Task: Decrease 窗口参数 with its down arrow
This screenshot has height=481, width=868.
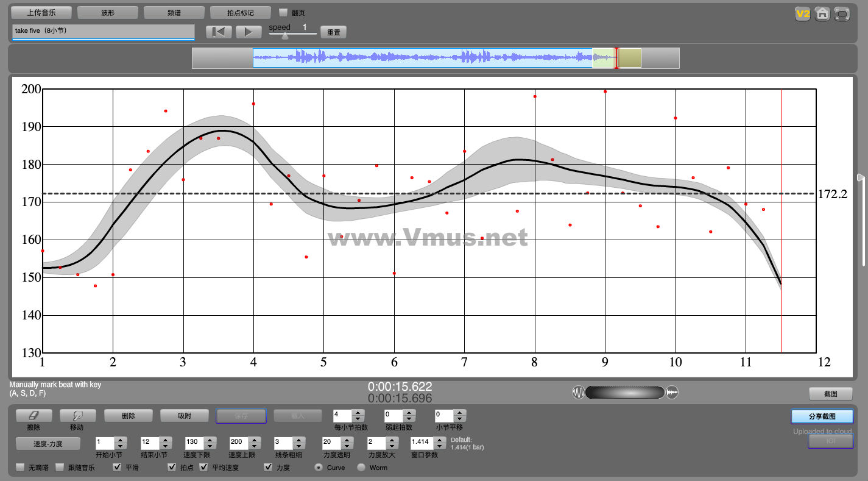Action: pos(441,446)
